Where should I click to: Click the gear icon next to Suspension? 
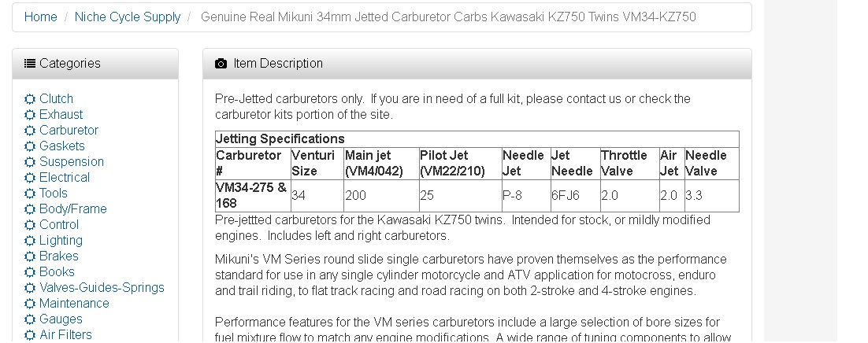[x=30, y=162]
